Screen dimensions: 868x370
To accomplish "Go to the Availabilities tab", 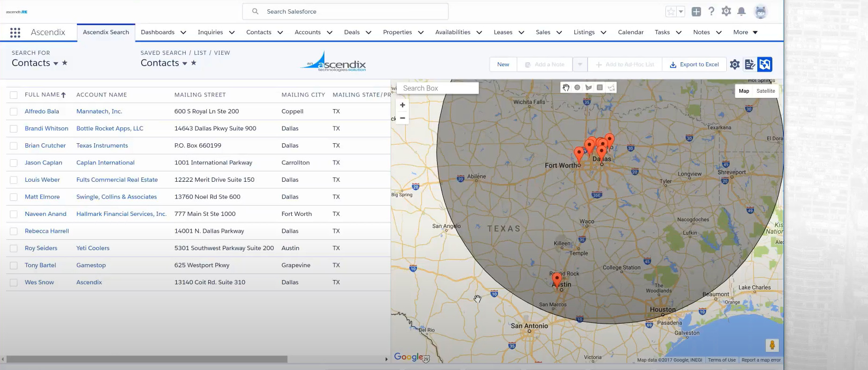I will point(453,32).
